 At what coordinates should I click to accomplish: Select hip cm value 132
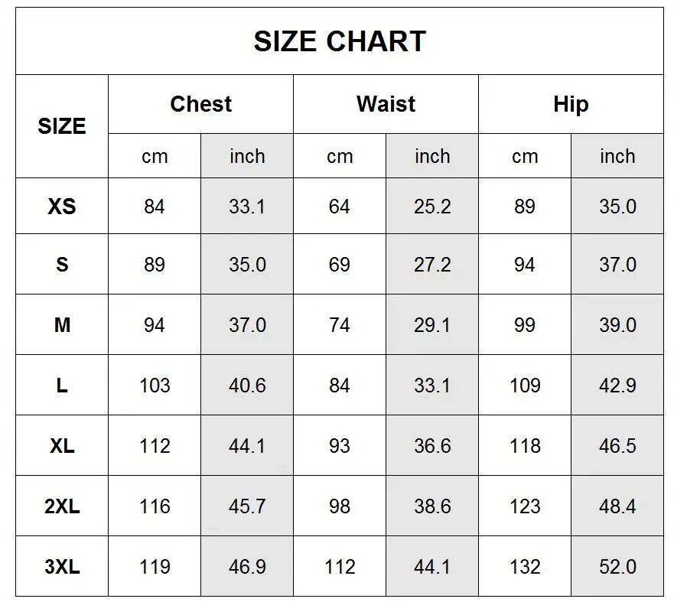pyautogui.click(x=525, y=567)
